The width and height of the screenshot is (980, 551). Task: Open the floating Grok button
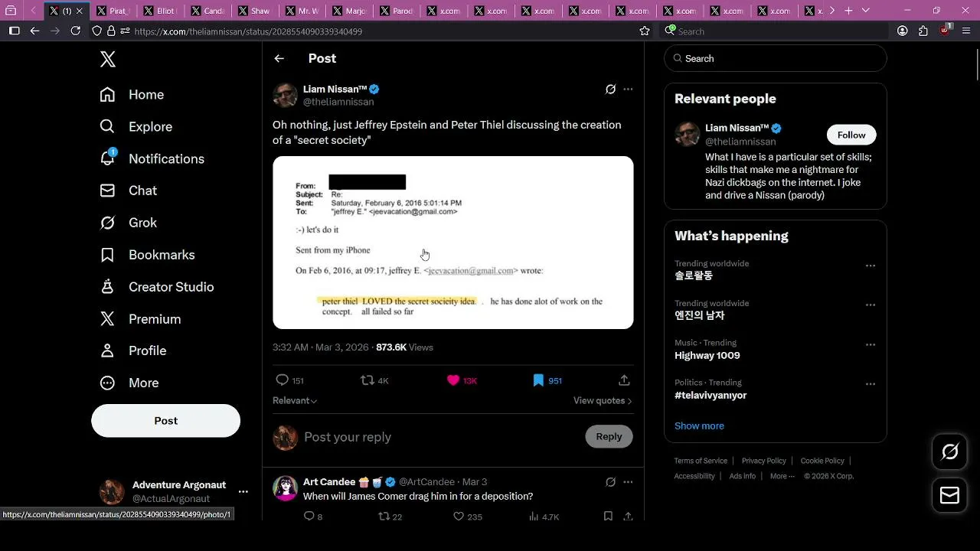(x=950, y=452)
